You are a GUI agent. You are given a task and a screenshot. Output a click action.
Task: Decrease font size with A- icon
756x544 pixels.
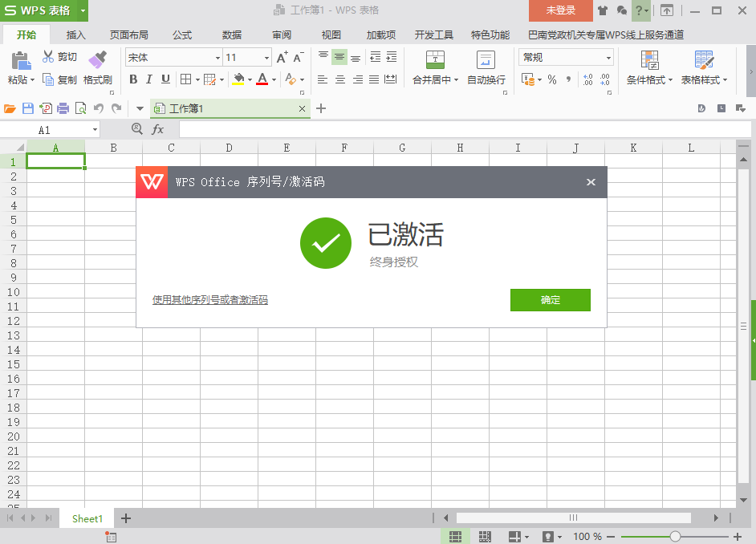[x=299, y=57]
